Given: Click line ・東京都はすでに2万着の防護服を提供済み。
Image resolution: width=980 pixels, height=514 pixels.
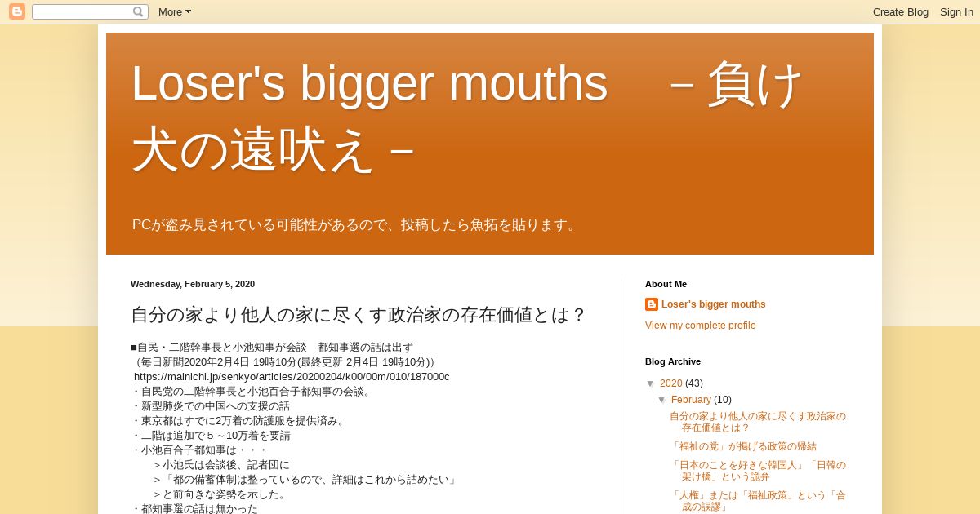Looking at the screenshot, I should (x=239, y=421).
